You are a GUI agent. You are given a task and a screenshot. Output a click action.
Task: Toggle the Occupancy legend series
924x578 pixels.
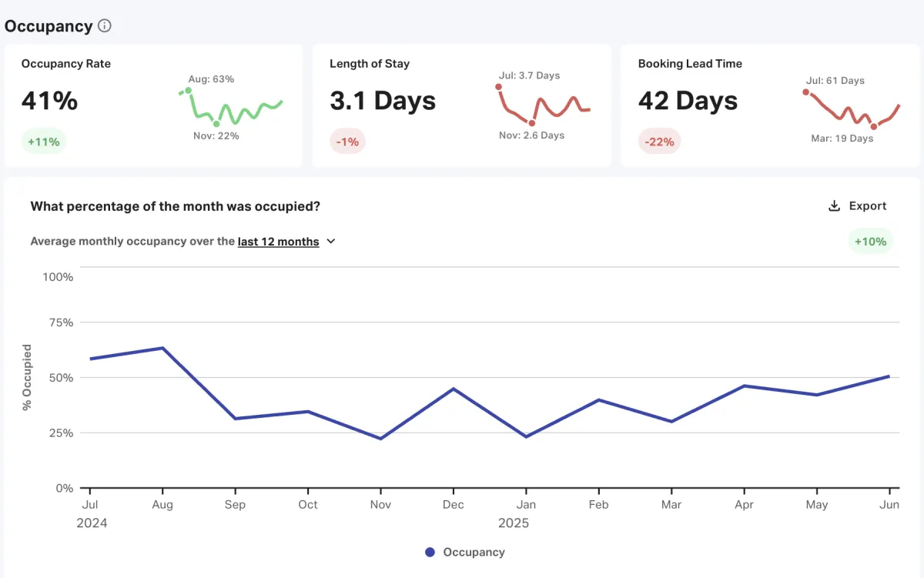pos(474,552)
